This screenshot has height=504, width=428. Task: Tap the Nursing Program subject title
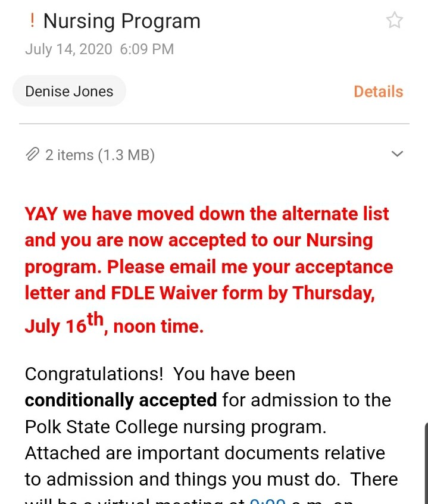122,21
